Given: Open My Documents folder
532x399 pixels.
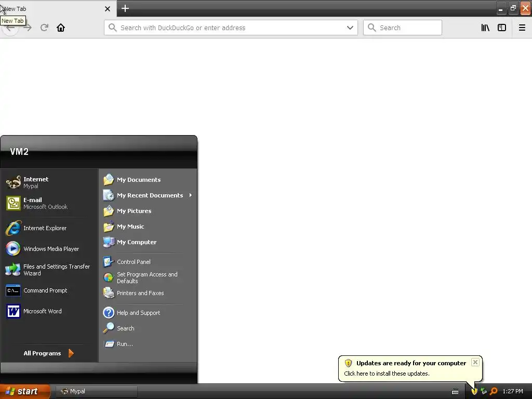Looking at the screenshot, I should (x=148, y=179).
